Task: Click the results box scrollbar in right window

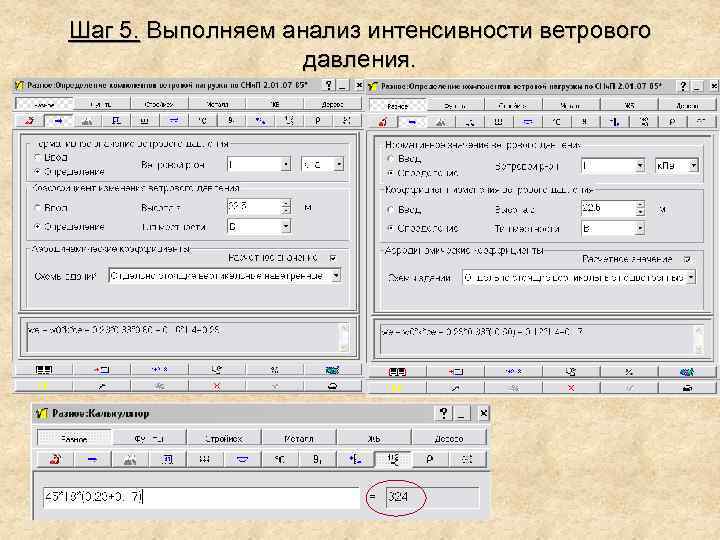Action: click(x=698, y=339)
